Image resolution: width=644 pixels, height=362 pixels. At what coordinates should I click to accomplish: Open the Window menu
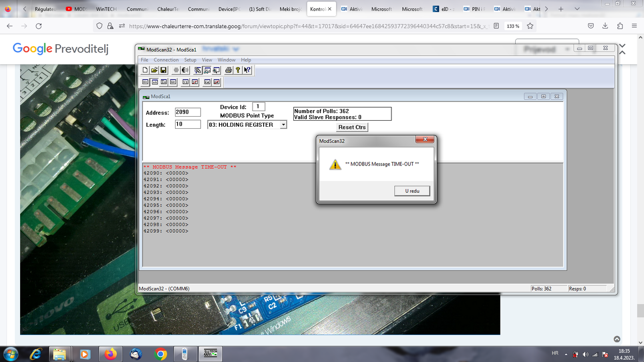pos(226,60)
